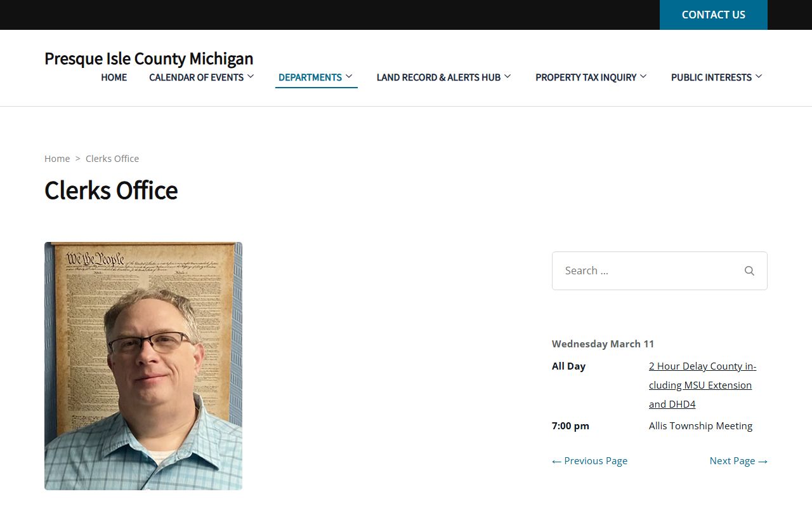This screenshot has width=812, height=508.
Task: Click the Presque Isle County Michigan site title
Action: pyautogui.click(x=148, y=58)
